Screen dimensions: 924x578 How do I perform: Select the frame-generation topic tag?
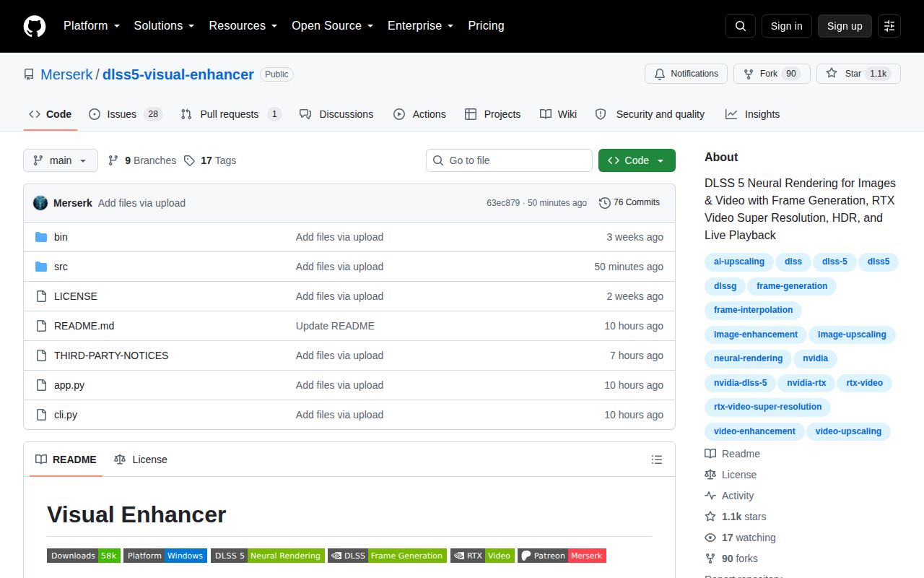tap(792, 286)
